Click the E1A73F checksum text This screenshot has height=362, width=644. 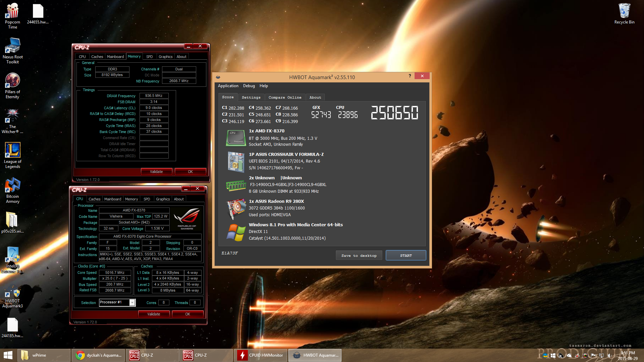(x=230, y=253)
